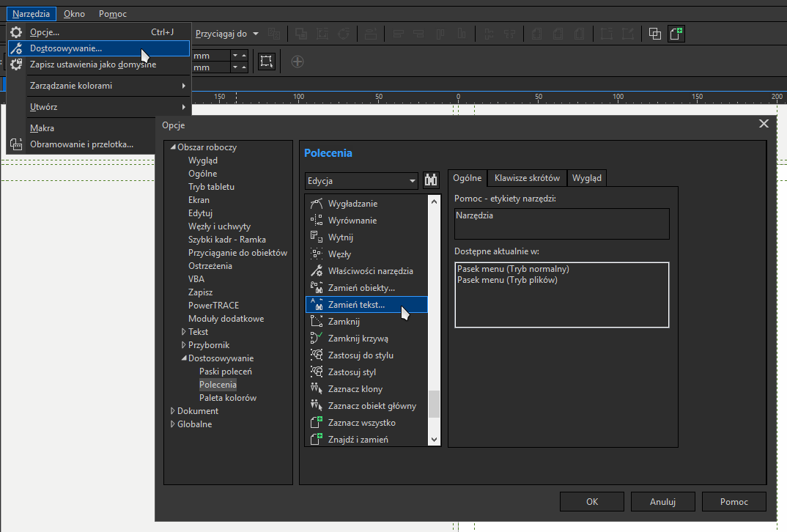Screen dimensions: 787x532
Task: Open the upper mm unit dropdown arrow
Action: [235, 55]
